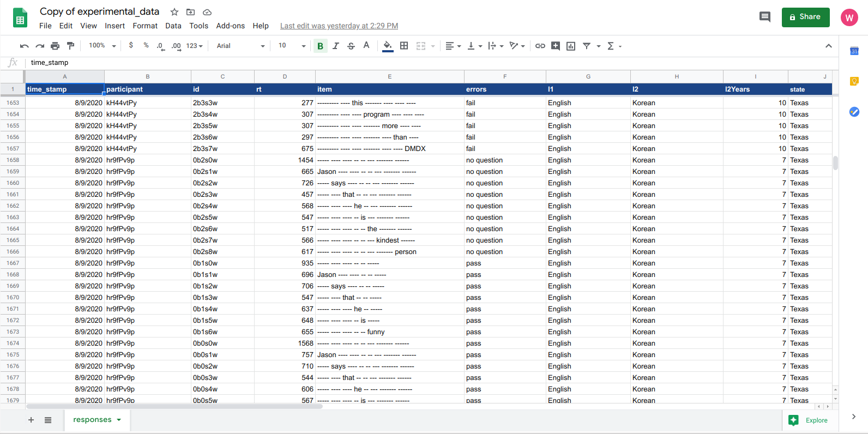Open the Insert menu
Image resolution: width=868 pixels, height=434 pixels.
114,26
